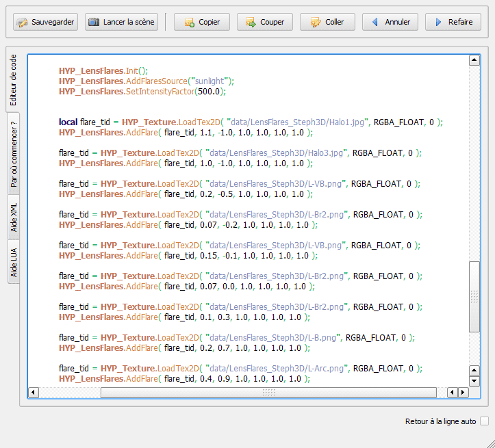
Task: Click the window resize grip corner
Action: (490, 443)
